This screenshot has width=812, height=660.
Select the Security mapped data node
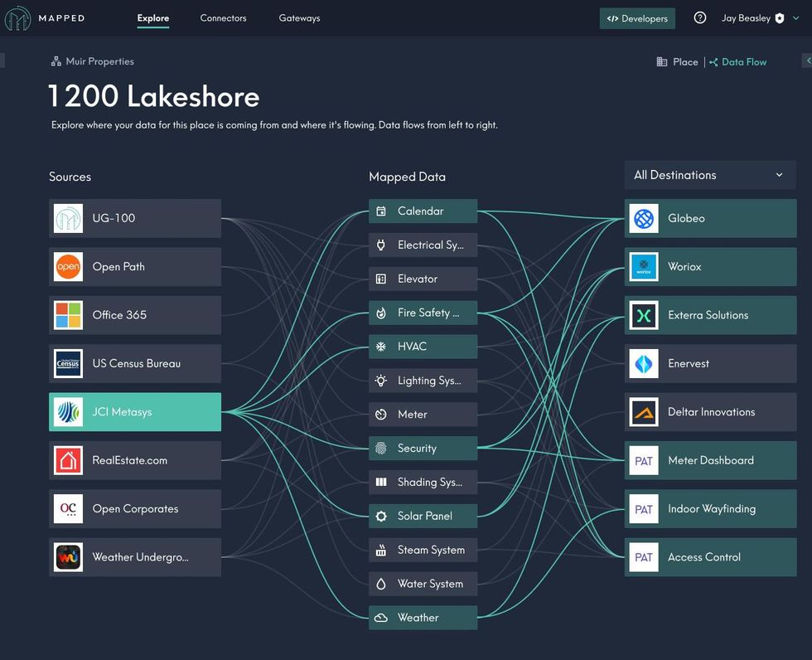[x=423, y=448]
